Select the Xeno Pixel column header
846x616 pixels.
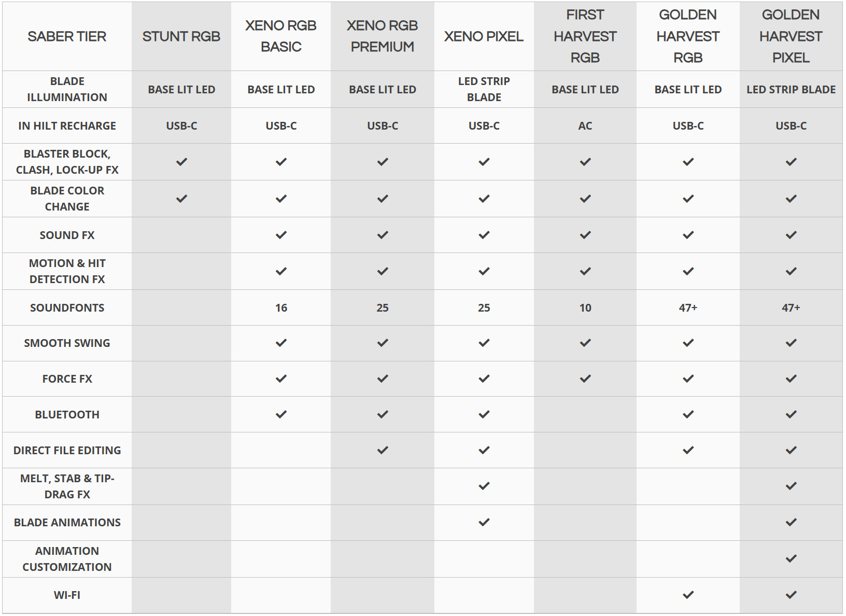point(484,36)
